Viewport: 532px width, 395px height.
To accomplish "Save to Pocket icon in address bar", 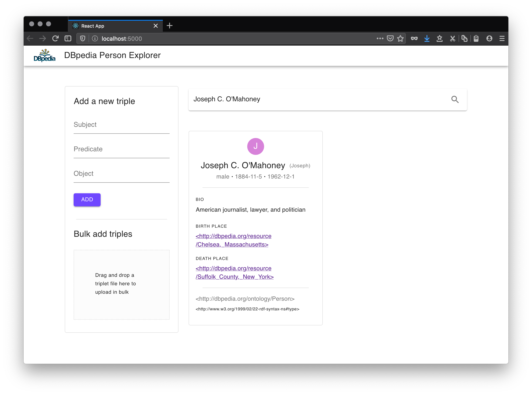I will click(x=390, y=38).
